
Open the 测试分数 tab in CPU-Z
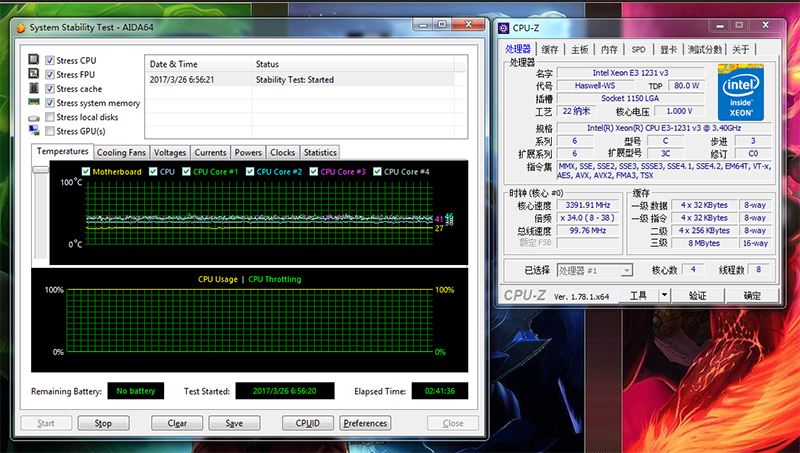tap(705, 49)
